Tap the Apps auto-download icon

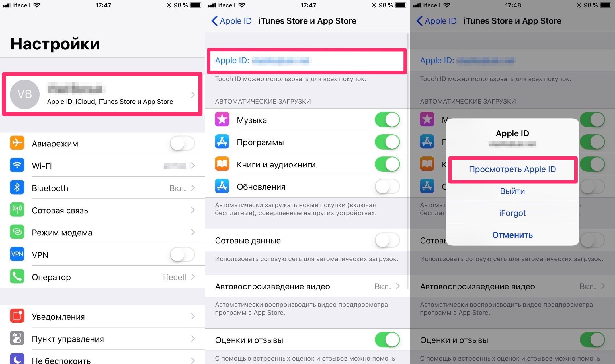pyautogui.click(x=222, y=142)
